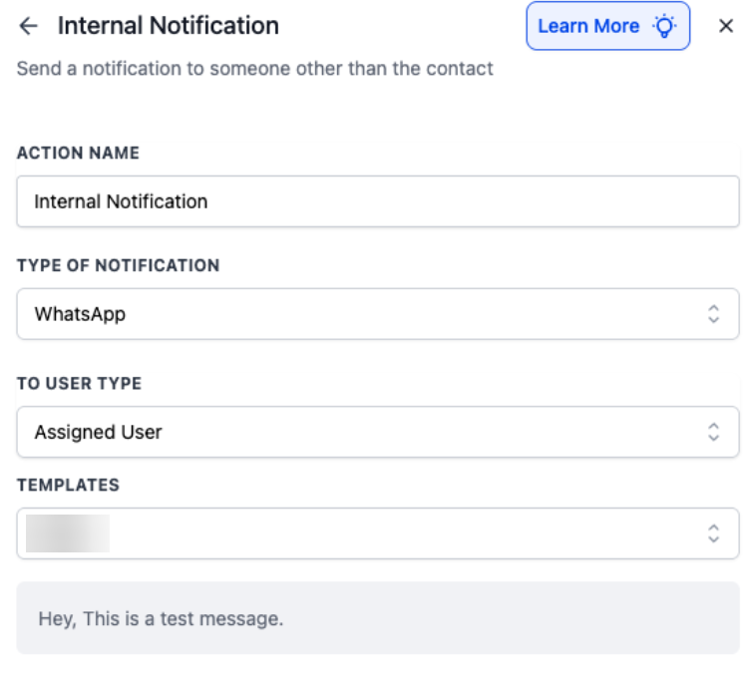Click into the Action Name input field
The image size is (745, 700).
pos(377,201)
